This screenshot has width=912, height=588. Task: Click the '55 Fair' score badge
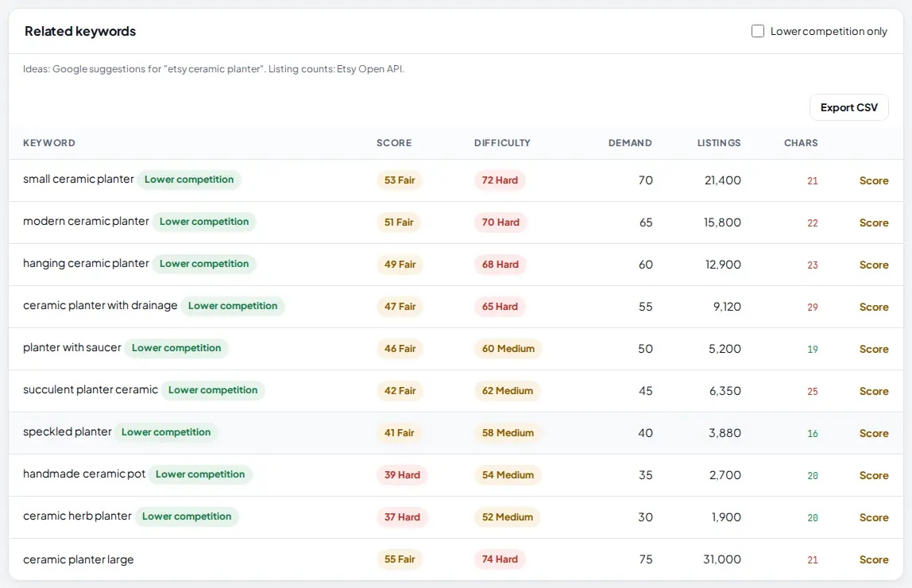pos(400,559)
